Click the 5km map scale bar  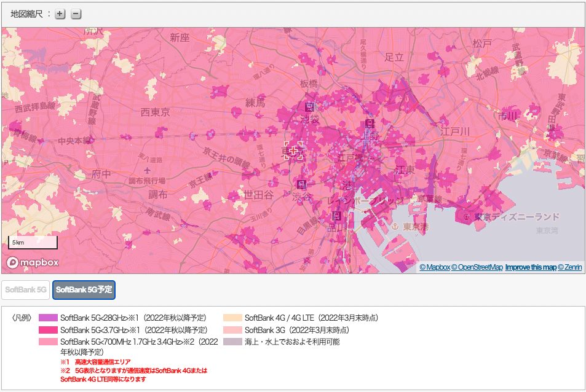point(33,243)
